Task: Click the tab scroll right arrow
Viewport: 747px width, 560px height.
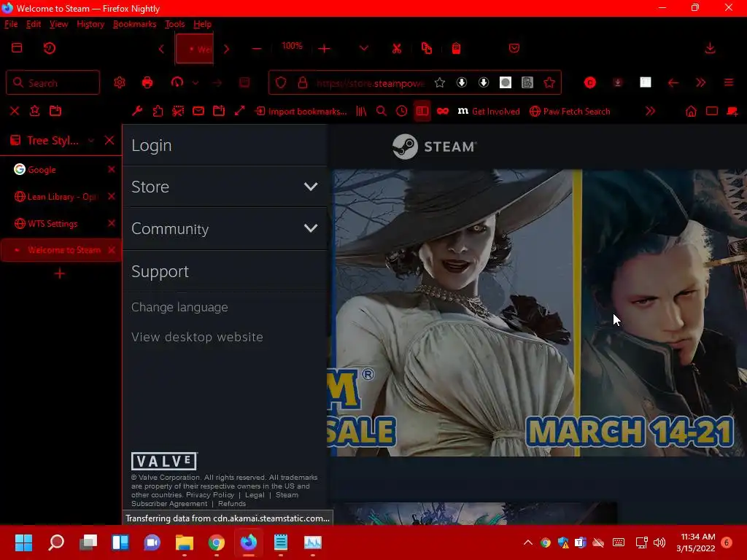Action: pyautogui.click(x=226, y=49)
